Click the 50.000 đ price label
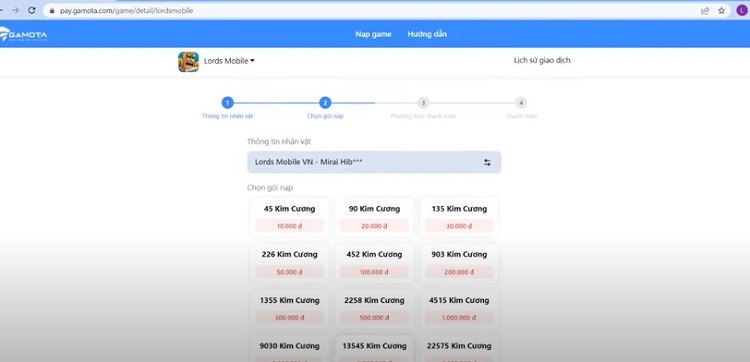 pos(289,272)
